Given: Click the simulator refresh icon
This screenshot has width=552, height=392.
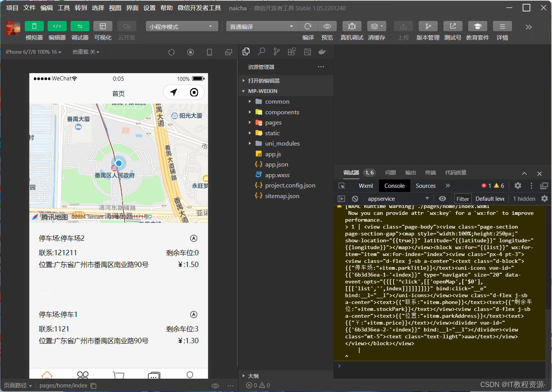Looking at the screenshot, I should (x=171, y=52).
